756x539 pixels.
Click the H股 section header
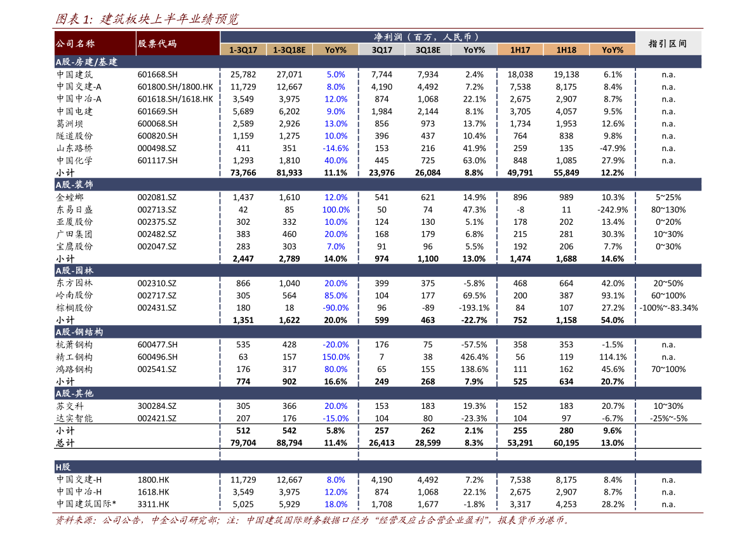[378, 467]
